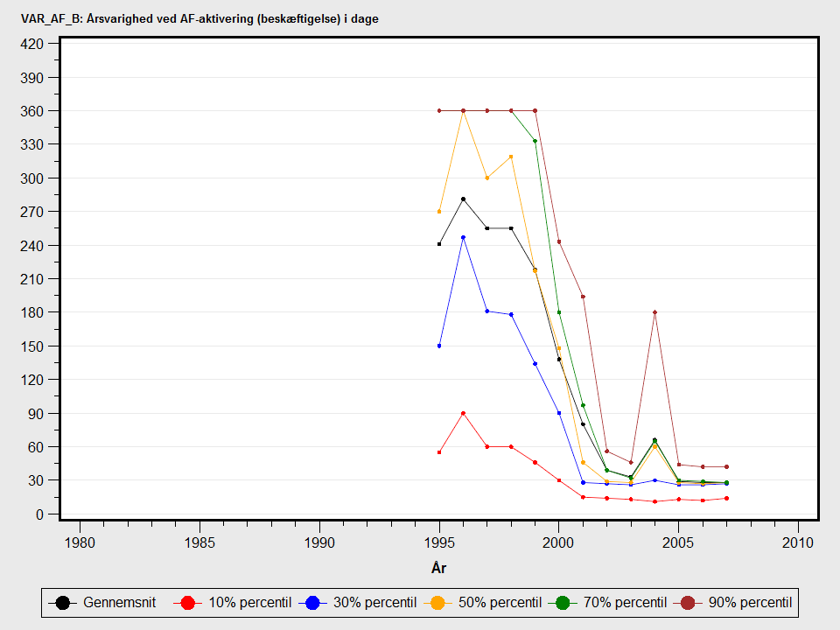Viewport: 840px width, 630px height.
Task: Click the green 70% percentil legend marker
Action: click(x=563, y=602)
